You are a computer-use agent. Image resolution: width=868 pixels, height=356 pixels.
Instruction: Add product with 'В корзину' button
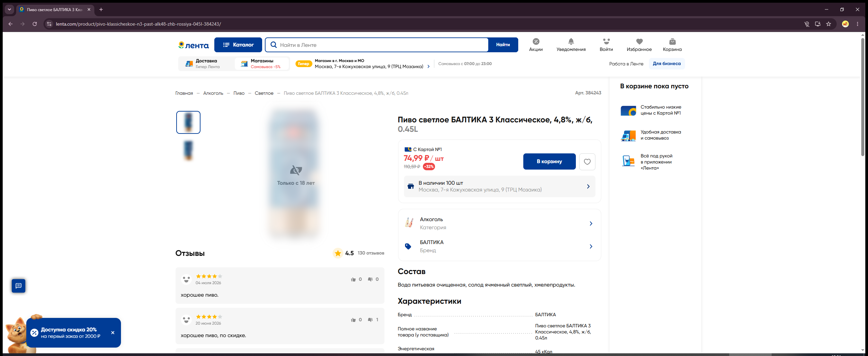[x=549, y=161]
